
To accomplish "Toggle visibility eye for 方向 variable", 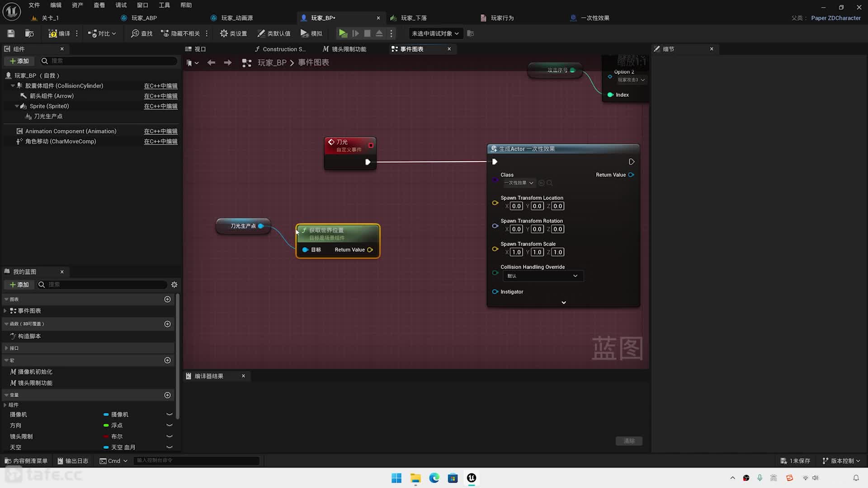I will click(170, 426).
